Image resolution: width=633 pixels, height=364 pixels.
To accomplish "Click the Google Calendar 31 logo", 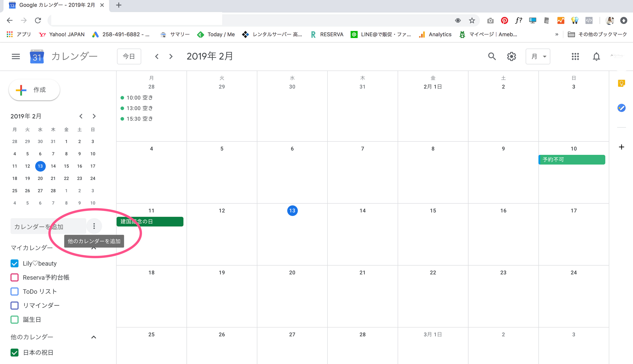I will (37, 56).
